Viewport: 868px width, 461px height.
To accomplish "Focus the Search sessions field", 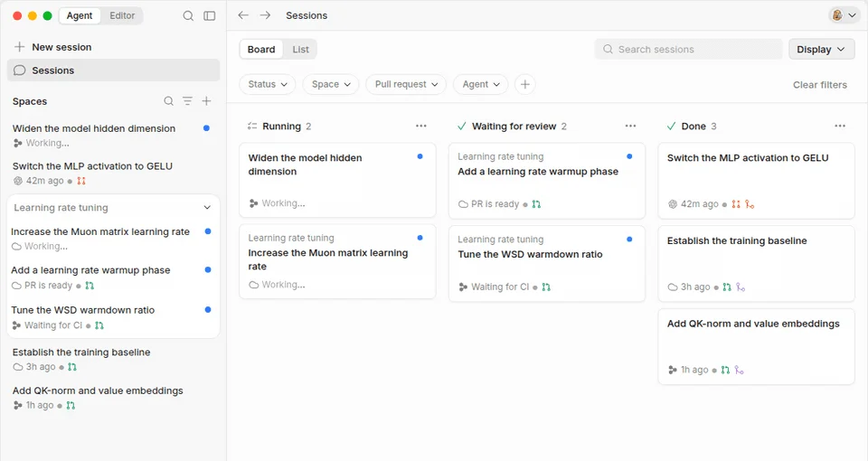I will 689,49.
